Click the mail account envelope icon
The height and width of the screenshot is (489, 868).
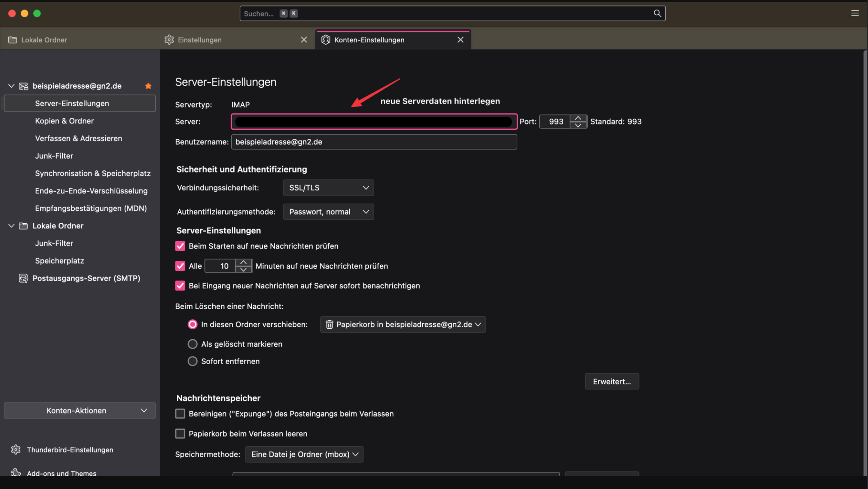pyautogui.click(x=23, y=86)
